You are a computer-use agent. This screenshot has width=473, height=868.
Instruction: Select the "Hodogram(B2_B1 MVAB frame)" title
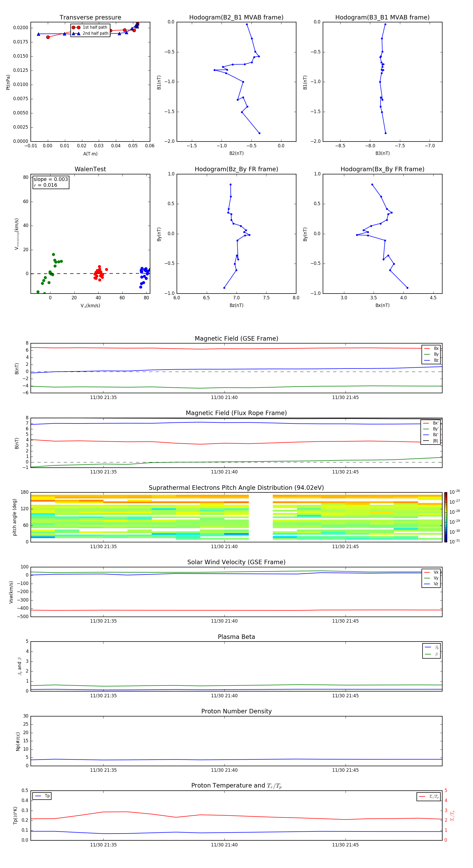click(236, 18)
